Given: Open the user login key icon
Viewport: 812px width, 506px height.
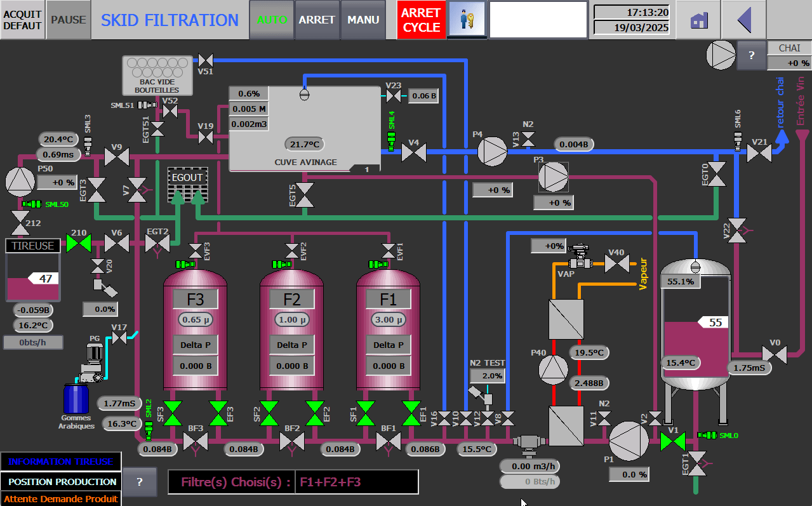Looking at the screenshot, I should click(467, 20).
